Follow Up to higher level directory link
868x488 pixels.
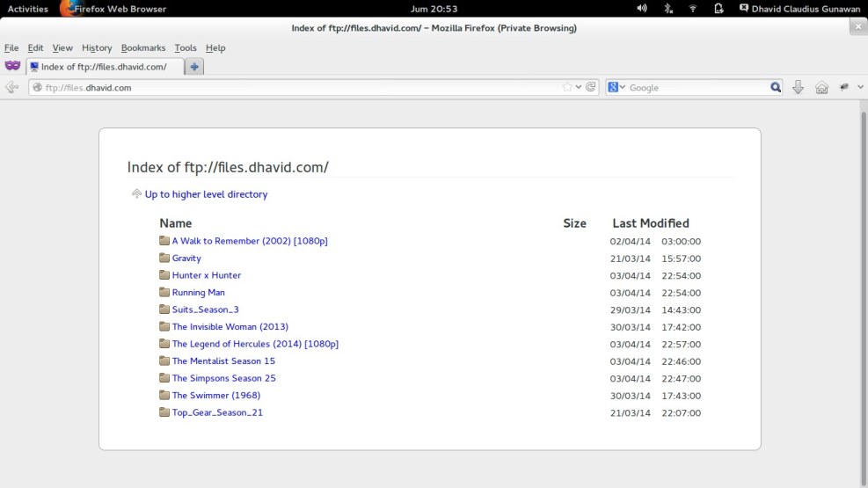tap(206, 194)
